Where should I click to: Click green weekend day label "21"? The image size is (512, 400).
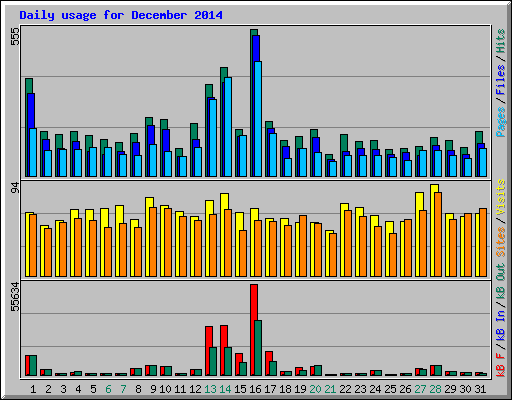330,389
